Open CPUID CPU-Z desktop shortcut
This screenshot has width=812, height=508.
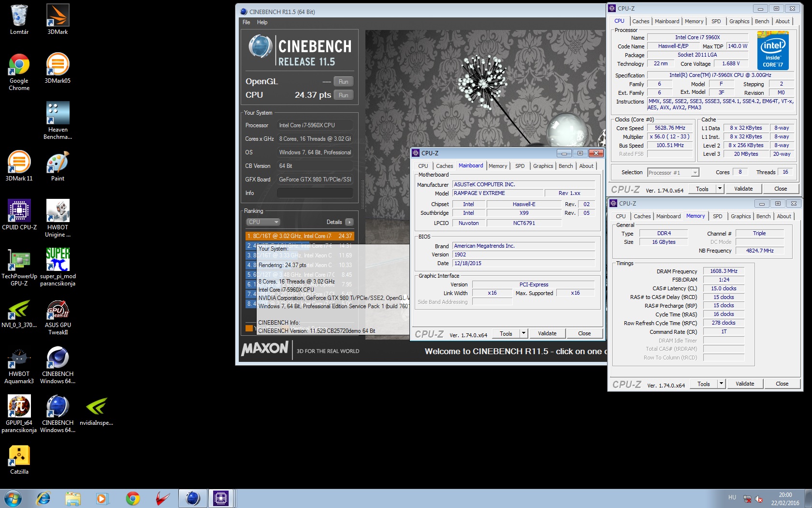coord(19,215)
